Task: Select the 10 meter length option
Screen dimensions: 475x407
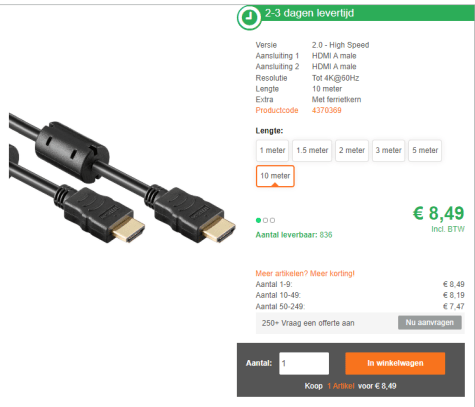Action: coord(275,176)
